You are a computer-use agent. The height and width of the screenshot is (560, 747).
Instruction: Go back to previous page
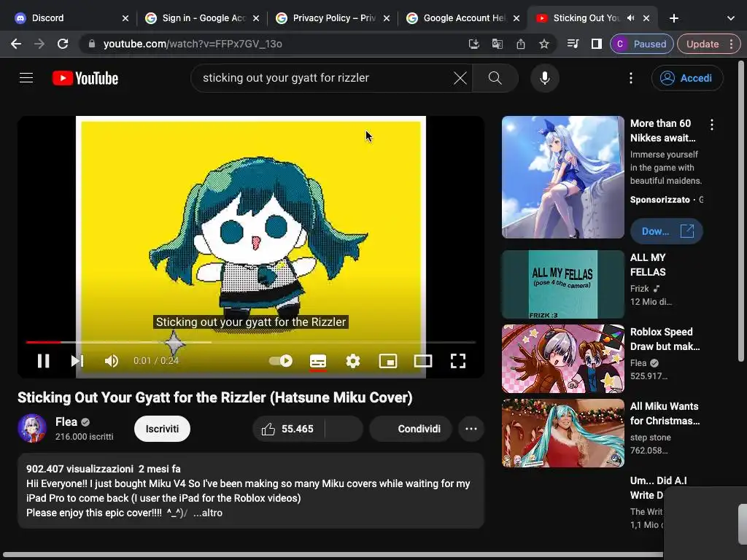16,44
